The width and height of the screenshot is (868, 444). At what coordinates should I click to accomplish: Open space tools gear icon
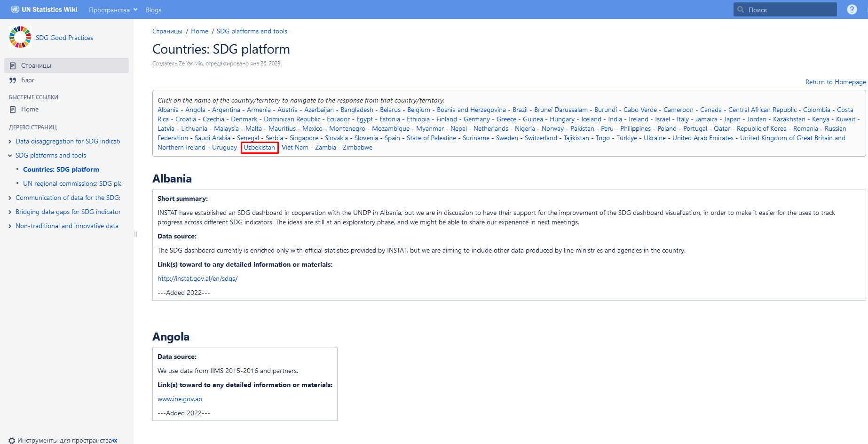[x=12, y=440]
